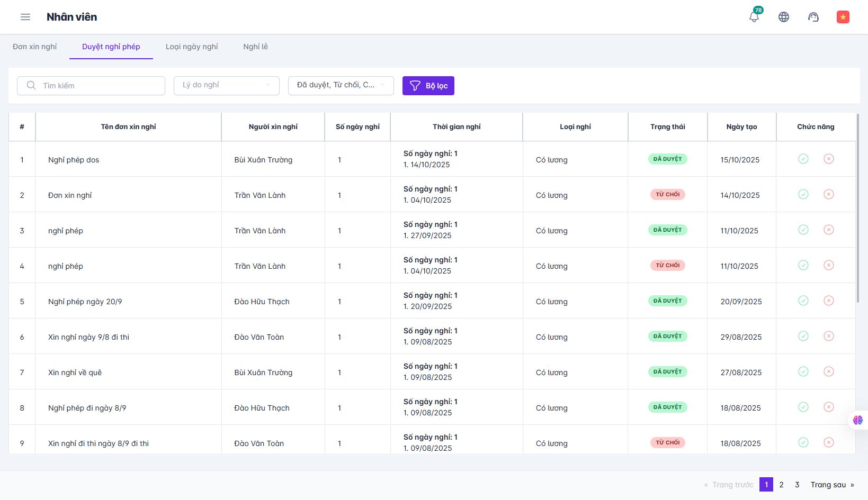Open the status filter 'Đã duyệt, Từ chối' dropdown
Viewport: 868px width, 500px height.
point(341,85)
